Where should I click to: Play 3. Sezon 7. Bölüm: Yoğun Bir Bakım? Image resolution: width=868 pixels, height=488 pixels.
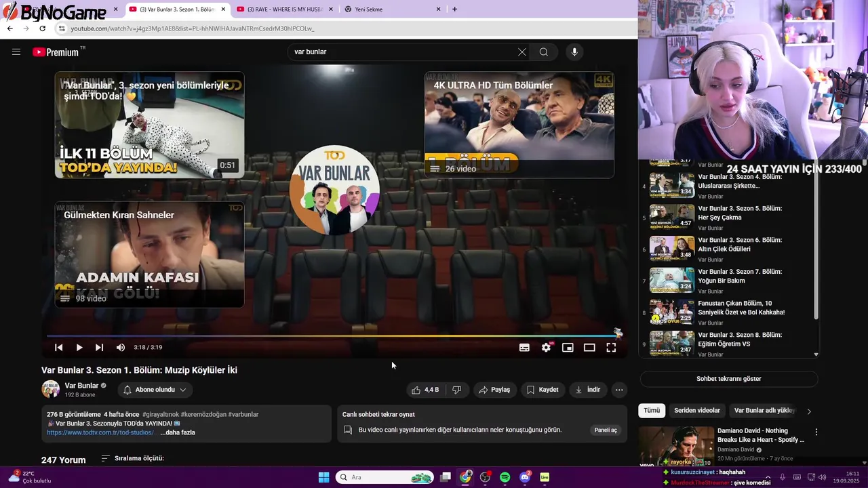pos(729,281)
